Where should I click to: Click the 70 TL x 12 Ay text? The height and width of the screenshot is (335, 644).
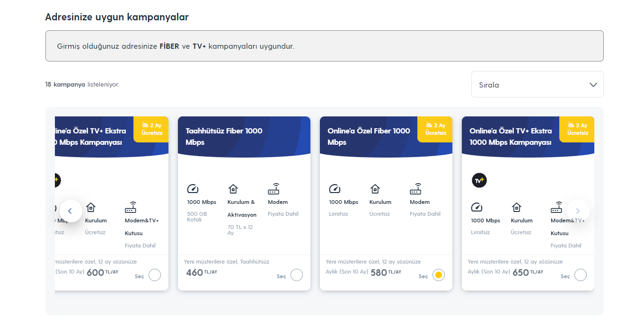[240, 230]
